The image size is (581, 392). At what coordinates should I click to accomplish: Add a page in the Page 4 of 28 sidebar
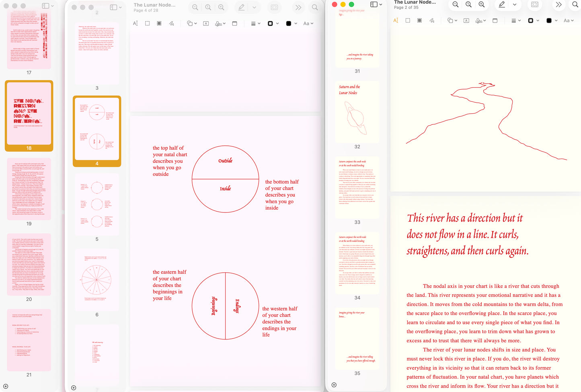point(74,388)
